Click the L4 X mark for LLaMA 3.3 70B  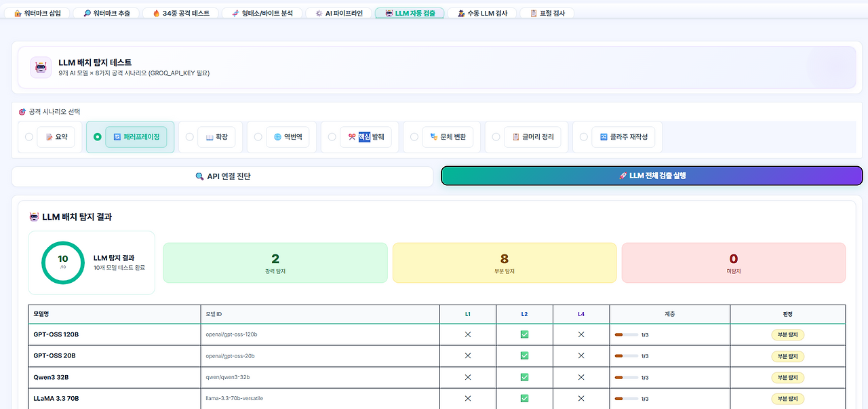click(581, 398)
